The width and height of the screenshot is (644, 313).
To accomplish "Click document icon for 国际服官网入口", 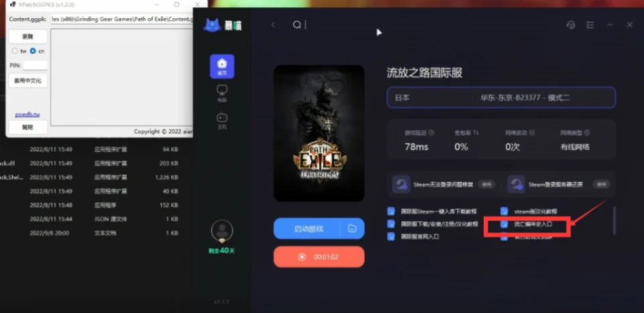I will tap(391, 236).
